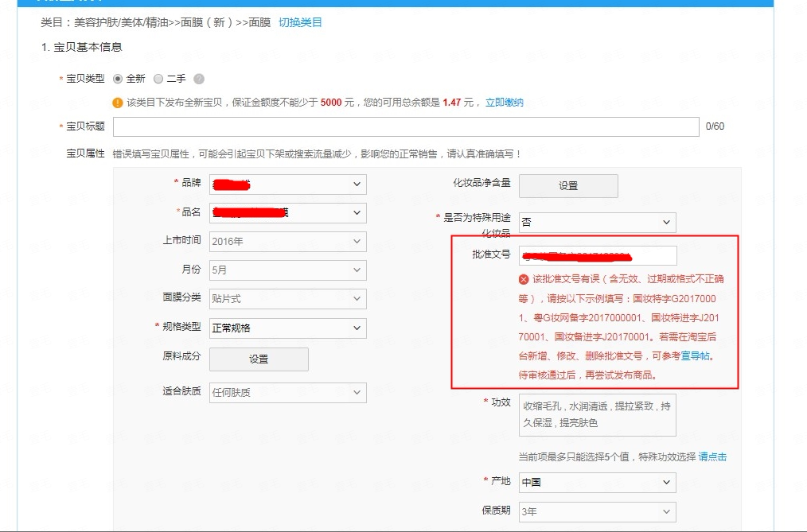Expand the 品名 dropdown

click(x=287, y=212)
